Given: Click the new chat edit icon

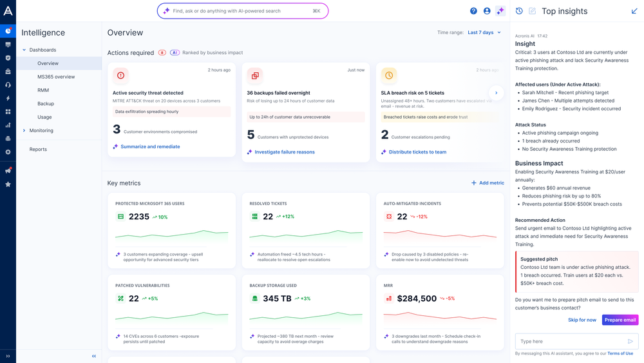Looking at the screenshot, I should [533, 11].
